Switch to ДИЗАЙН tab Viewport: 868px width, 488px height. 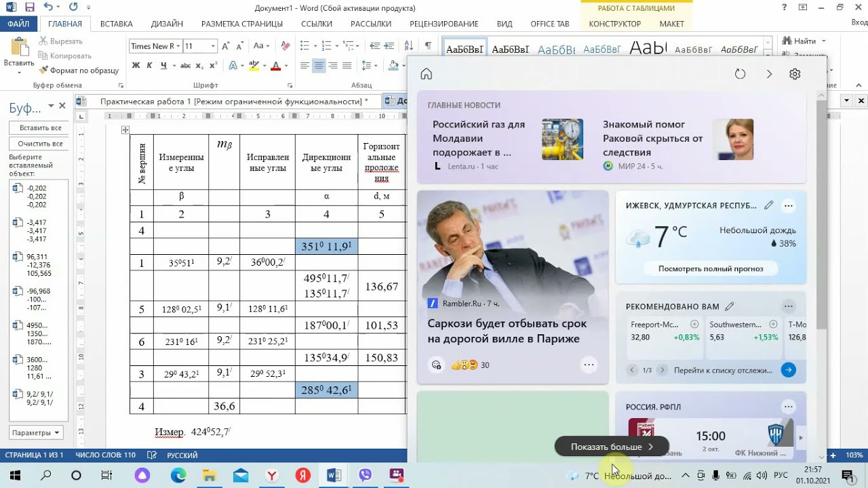[x=167, y=24]
